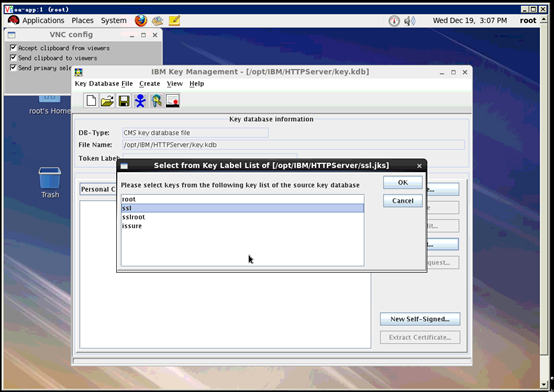Open the volume control speaker icon
Viewport: 554px width, 392px height.
tap(409, 21)
